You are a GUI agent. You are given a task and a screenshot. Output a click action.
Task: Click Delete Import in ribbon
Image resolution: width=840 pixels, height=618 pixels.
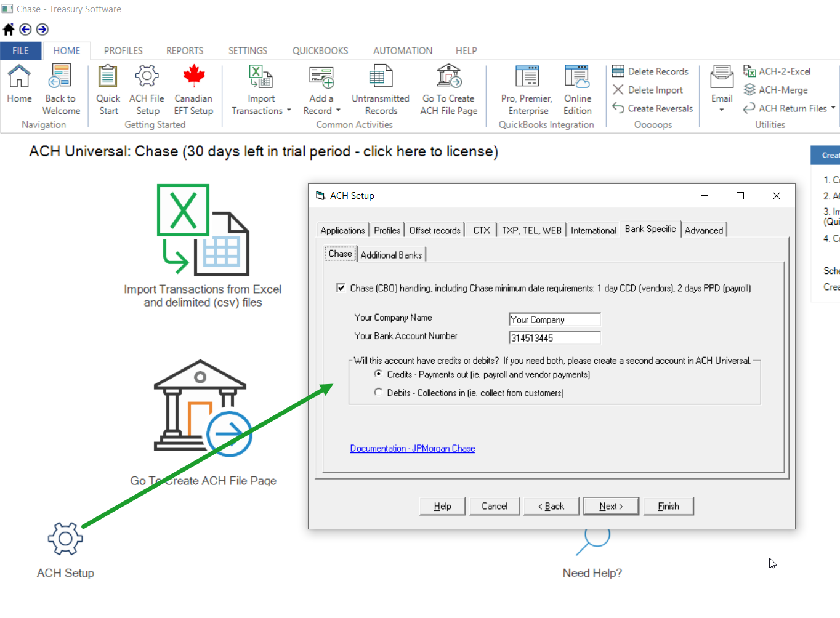coord(648,90)
